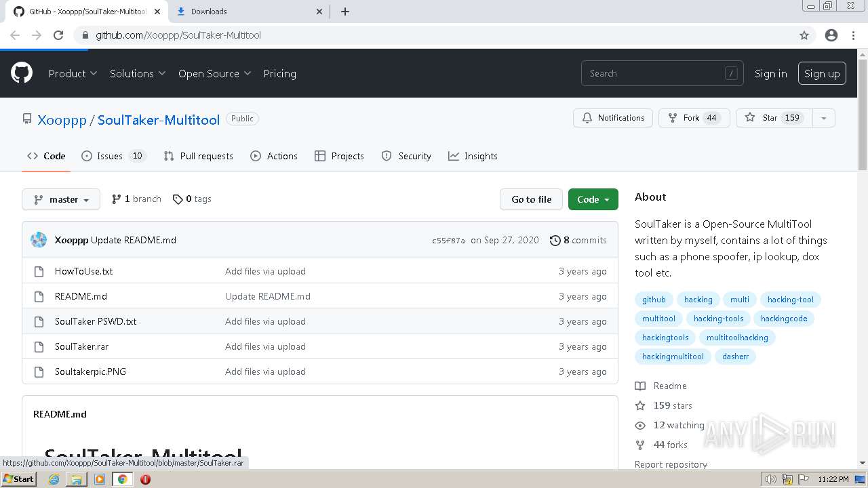Open the Solutions dropdown menu
Viewport: 868px width, 488px height.
pos(138,73)
